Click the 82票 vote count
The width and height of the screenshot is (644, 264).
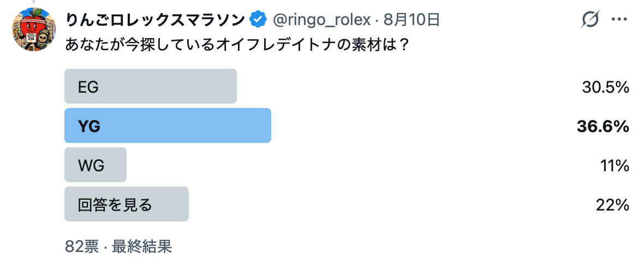(82, 247)
